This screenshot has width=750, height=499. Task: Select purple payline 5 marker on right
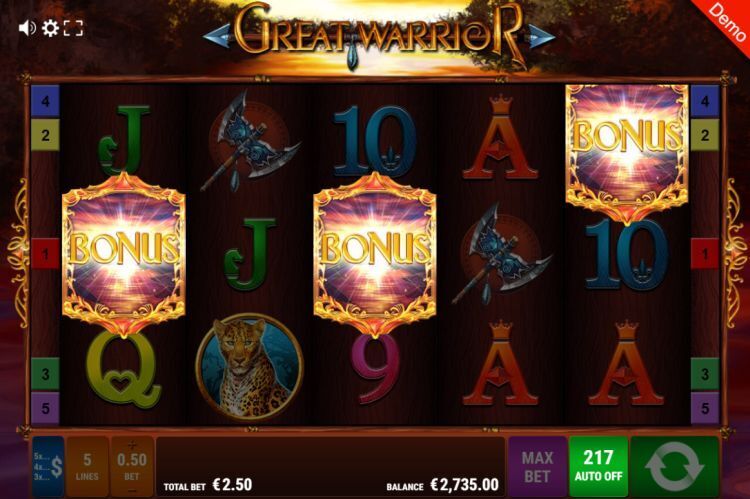coord(705,408)
